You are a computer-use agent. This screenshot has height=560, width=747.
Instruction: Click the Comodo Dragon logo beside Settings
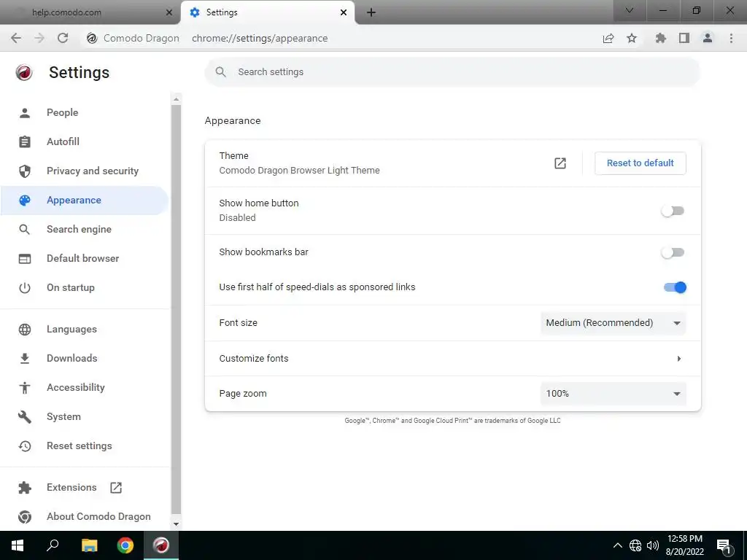[x=24, y=72]
